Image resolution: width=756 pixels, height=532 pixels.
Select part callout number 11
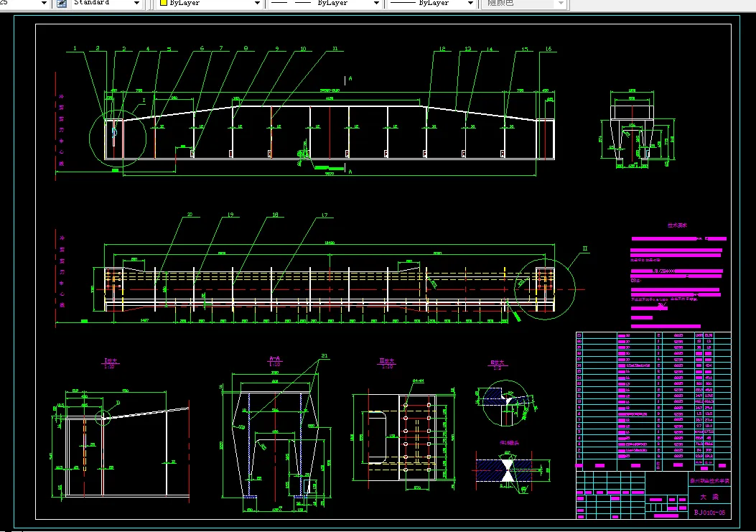point(335,49)
